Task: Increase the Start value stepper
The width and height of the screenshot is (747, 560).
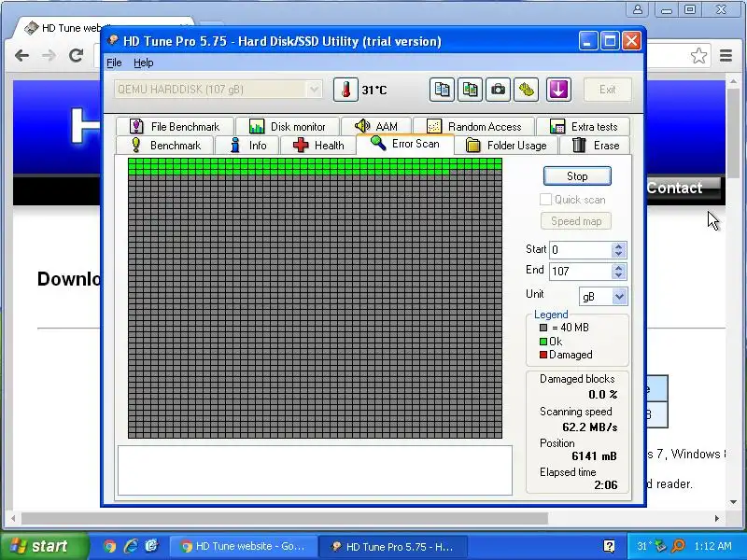Action: tap(618, 246)
